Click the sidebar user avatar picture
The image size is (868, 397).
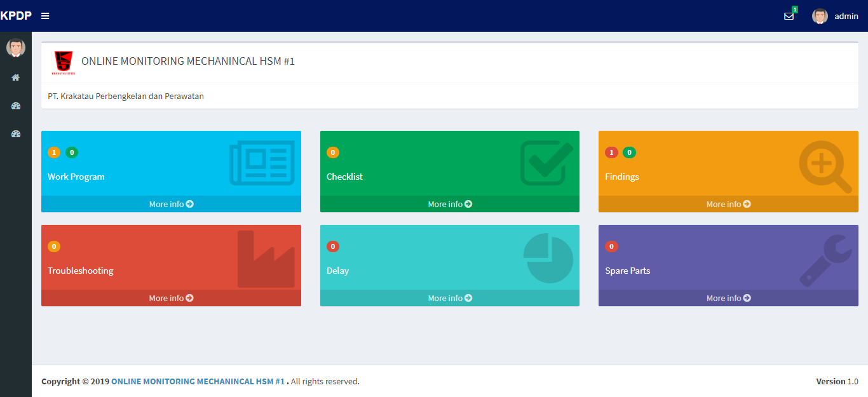(x=16, y=48)
